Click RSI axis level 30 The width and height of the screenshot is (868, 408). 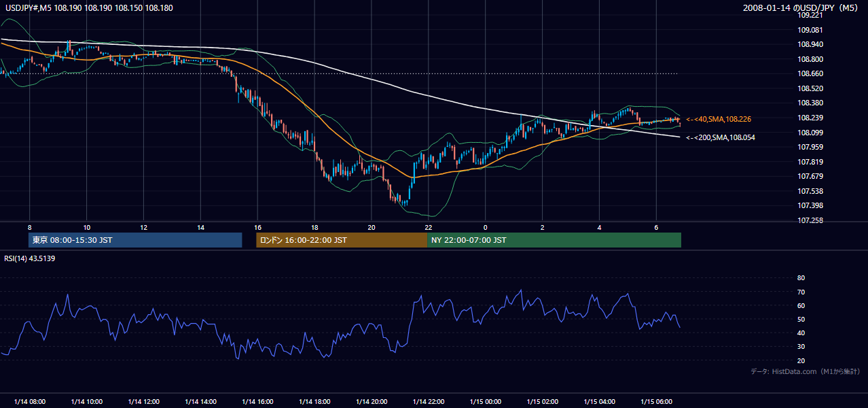click(801, 347)
